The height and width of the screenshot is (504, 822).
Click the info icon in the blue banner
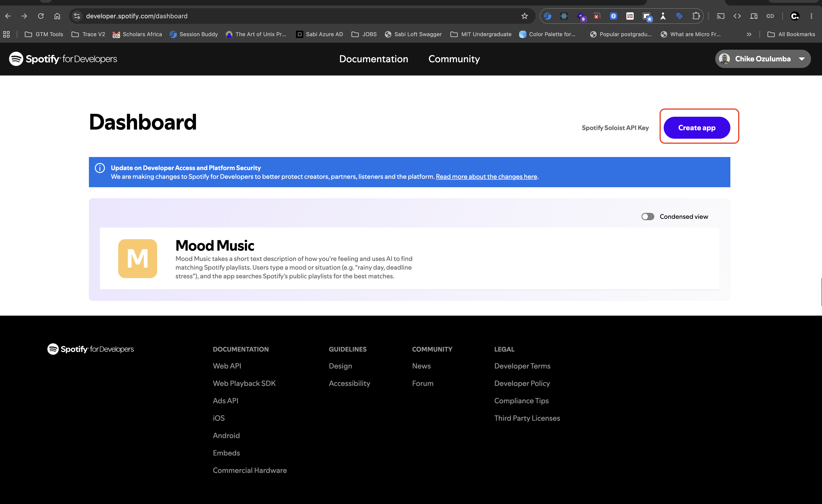pyautogui.click(x=100, y=168)
